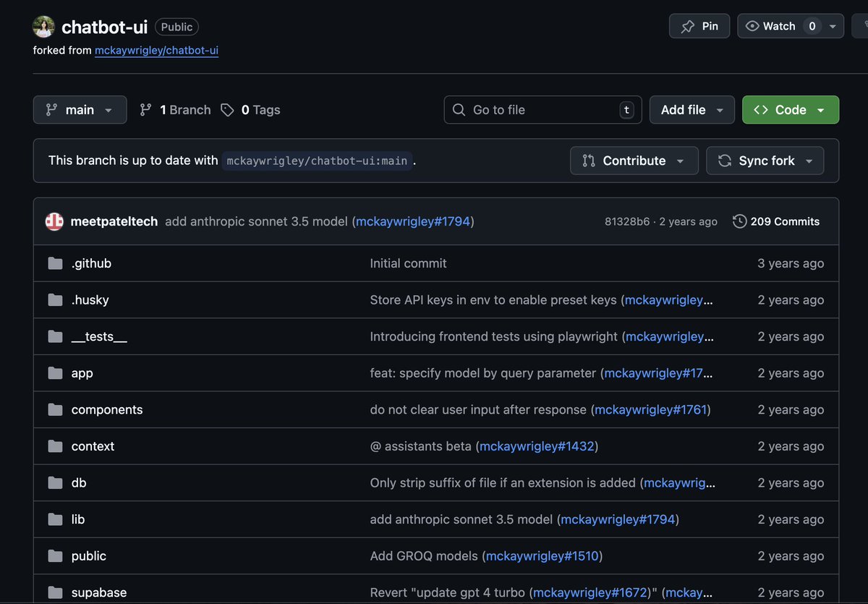Open the Watch options dropdown arrow
868x604 pixels.
(x=833, y=26)
